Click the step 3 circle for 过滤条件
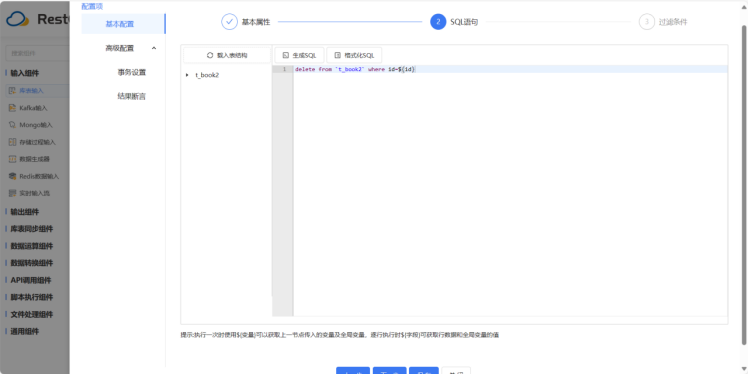Viewport: 748px width, 374px height. (x=646, y=22)
